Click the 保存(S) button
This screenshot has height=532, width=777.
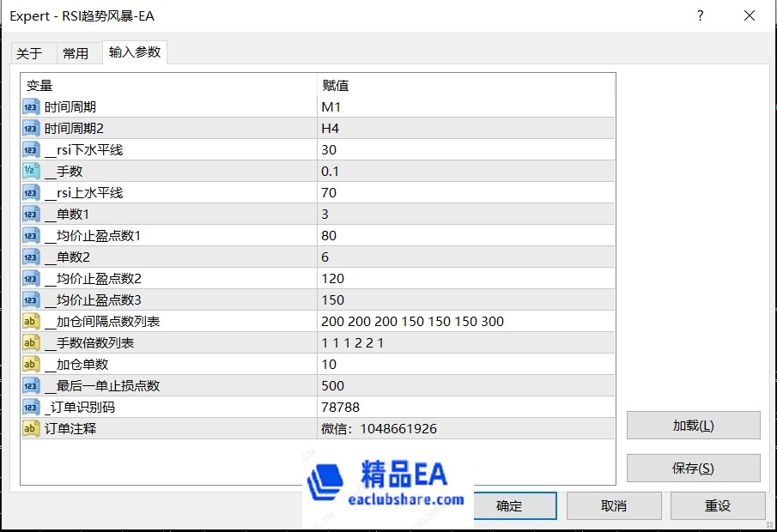coord(693,469)
